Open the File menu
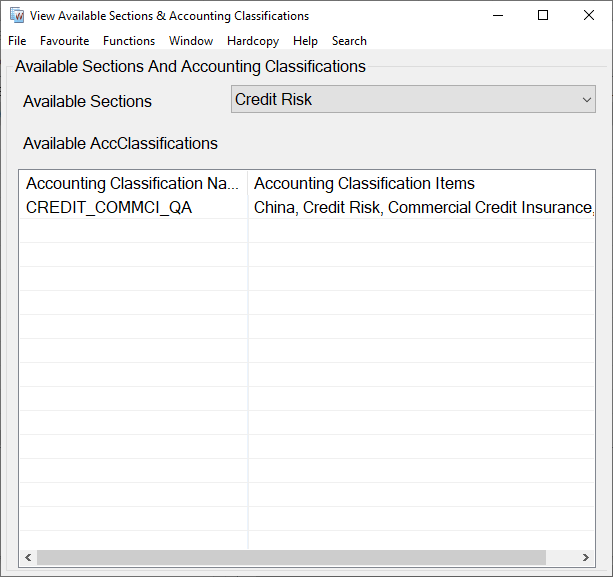 (x=17, y=41)
